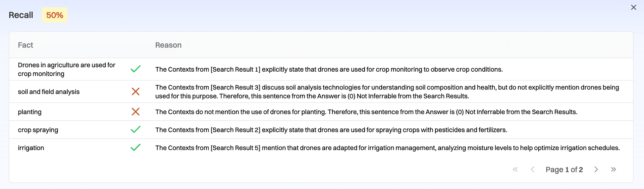
Task: Click the 50% recall score badge
Action: 55,15
